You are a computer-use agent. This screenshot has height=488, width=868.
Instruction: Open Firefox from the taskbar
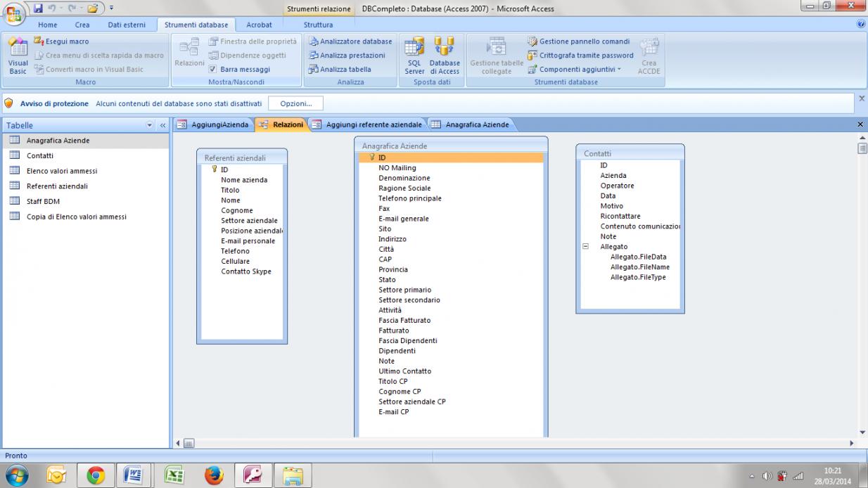[x=213, y=476]
